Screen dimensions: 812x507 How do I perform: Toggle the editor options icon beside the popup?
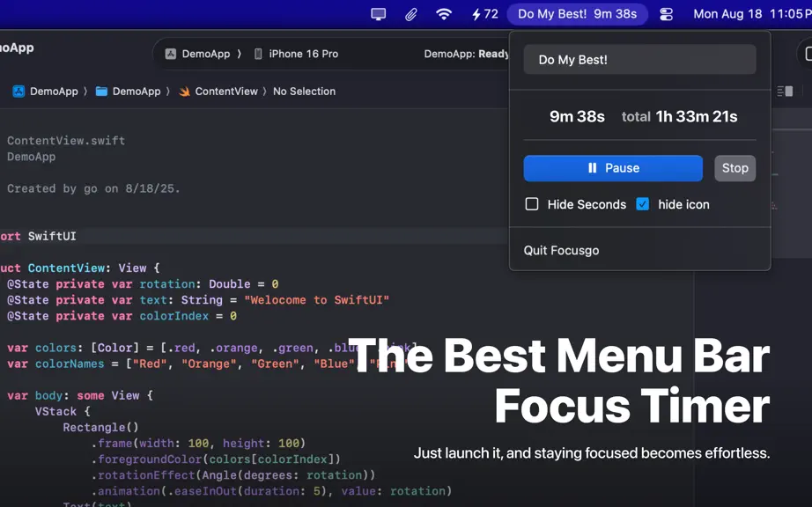[785, 92]
